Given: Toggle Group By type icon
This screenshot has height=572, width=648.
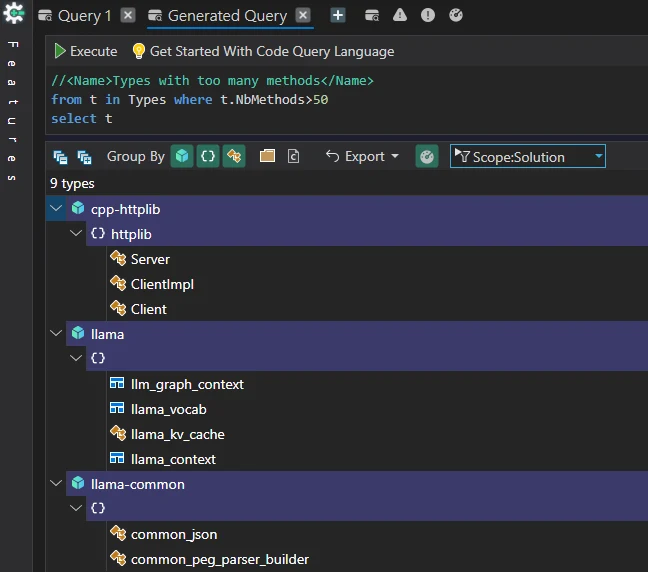Looking at the screenshot, I should (x=234, y=156).
